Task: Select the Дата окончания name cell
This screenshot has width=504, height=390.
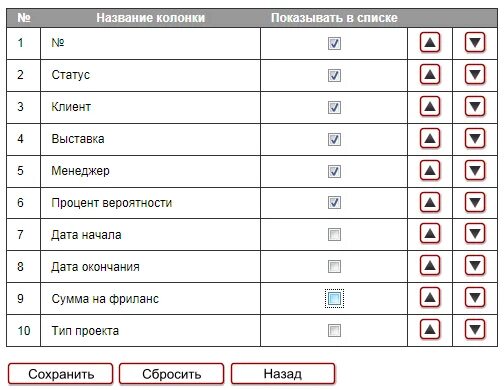Action: (x=150, y=267)
